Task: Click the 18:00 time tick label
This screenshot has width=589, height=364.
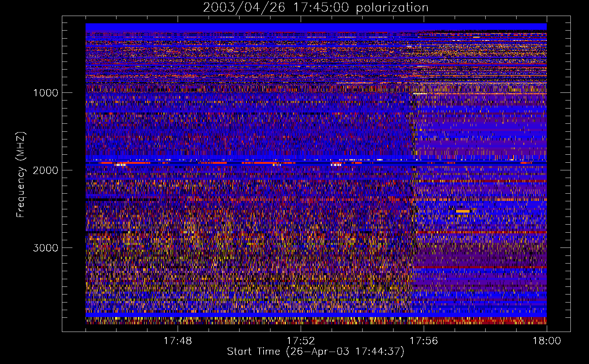Action: (547, 341)
